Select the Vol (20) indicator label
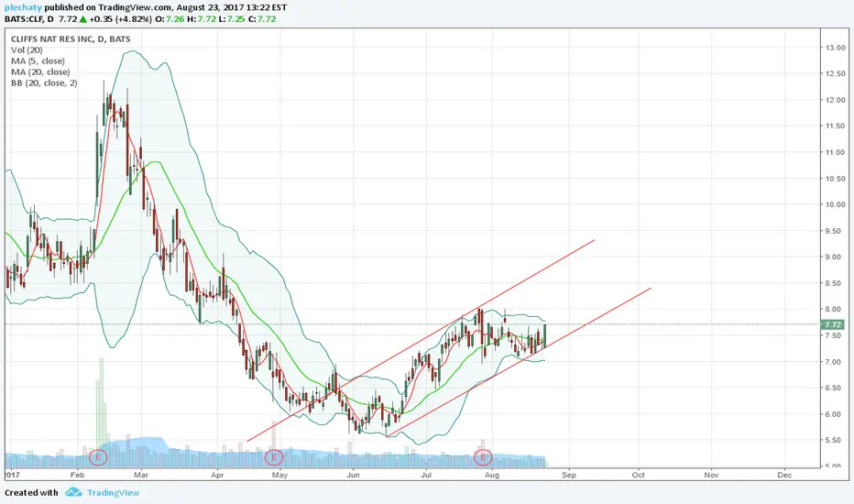 tap(27, 50)
